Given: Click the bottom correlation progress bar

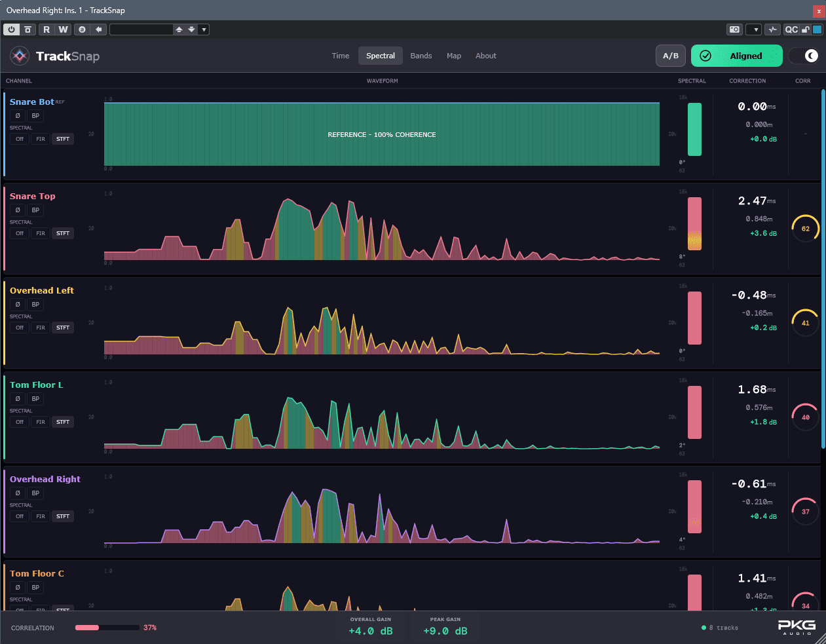Looking at the screenshot, I should [107, 628].
